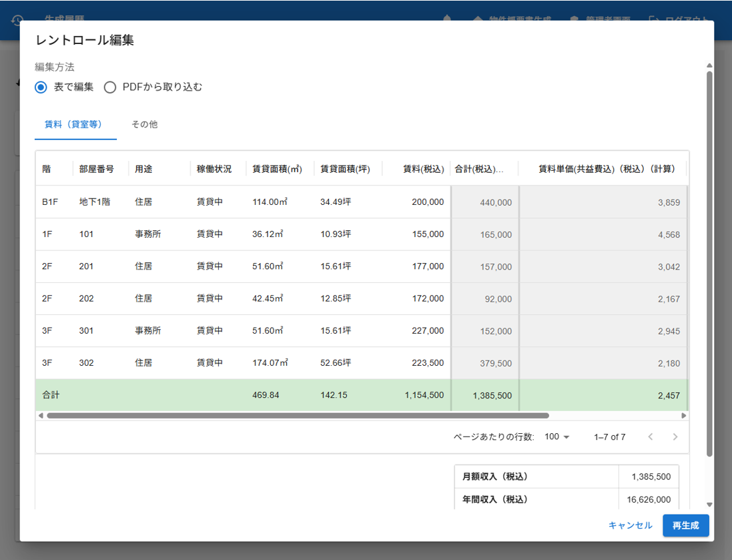Click the table horizontal scrollbar left arrow
The width and height of the screenshot is (732, 560).
(x=41, y=415)
